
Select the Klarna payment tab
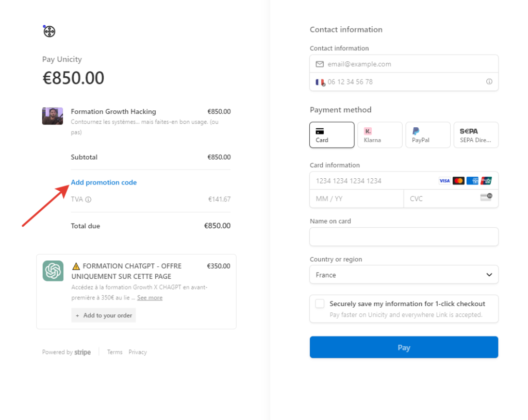point(380,135)
